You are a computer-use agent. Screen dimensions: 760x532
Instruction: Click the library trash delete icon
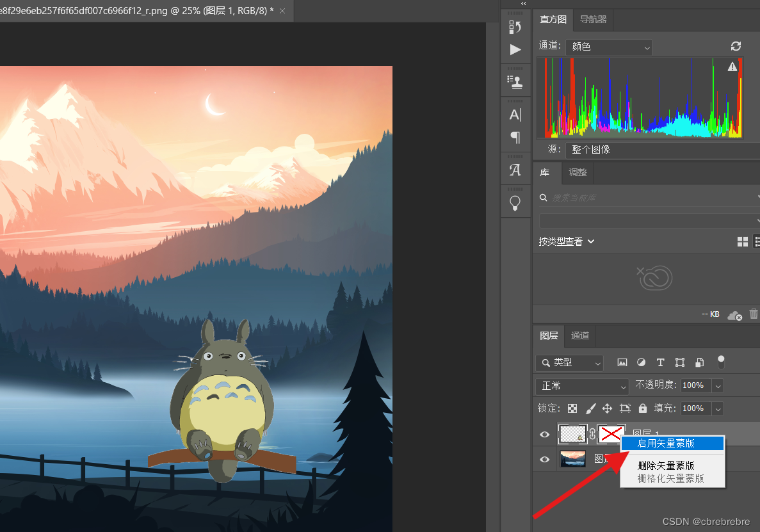coord(754,314)
